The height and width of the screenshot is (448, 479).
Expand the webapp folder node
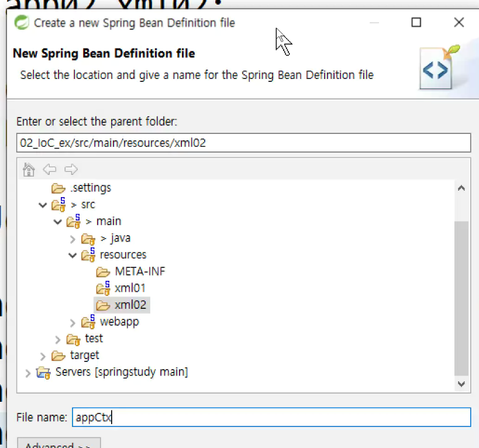coord(73,322)
